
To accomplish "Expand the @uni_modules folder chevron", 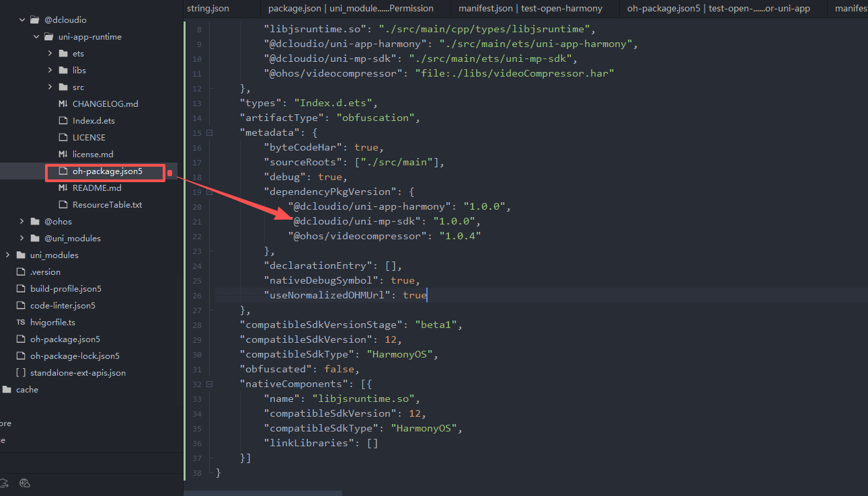I will 22,238.
